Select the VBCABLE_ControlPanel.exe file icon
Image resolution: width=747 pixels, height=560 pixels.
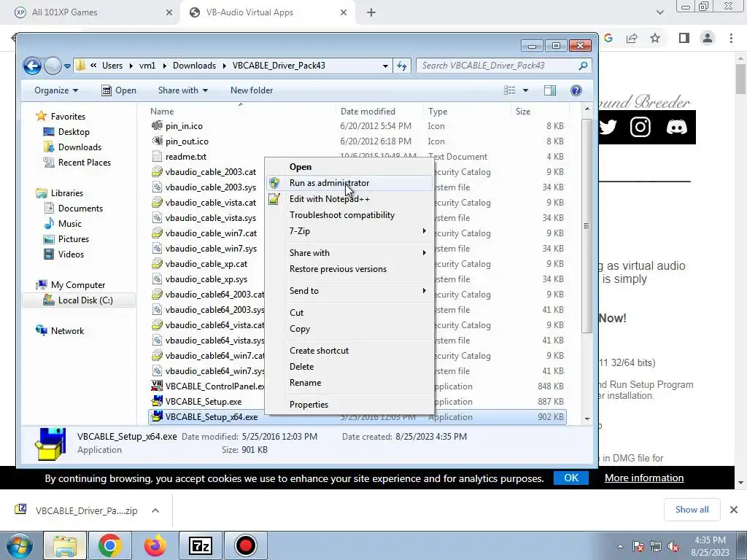pos(157,386)
